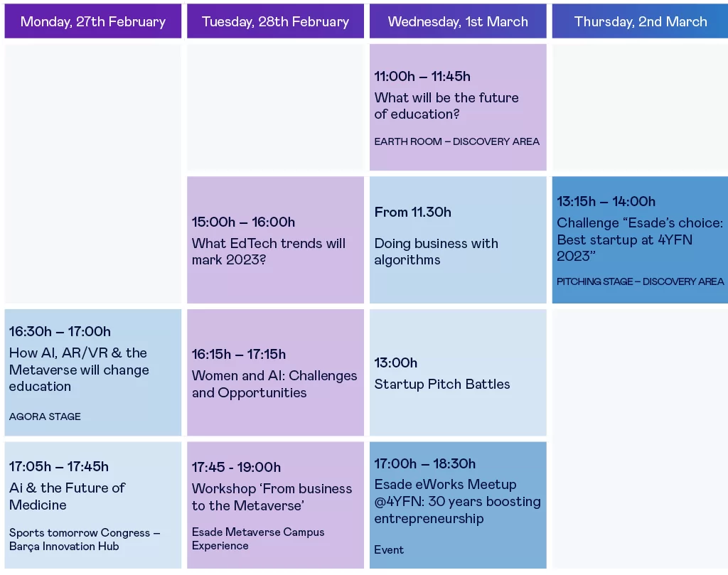Open the Startup Pitch Battles session
This screenshot has width=728, height=575.
[x=442, y=385]
